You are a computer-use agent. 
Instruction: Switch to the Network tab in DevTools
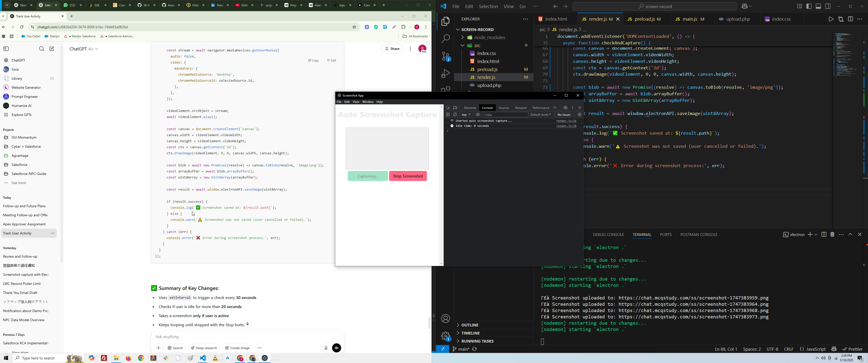[521, 108]
